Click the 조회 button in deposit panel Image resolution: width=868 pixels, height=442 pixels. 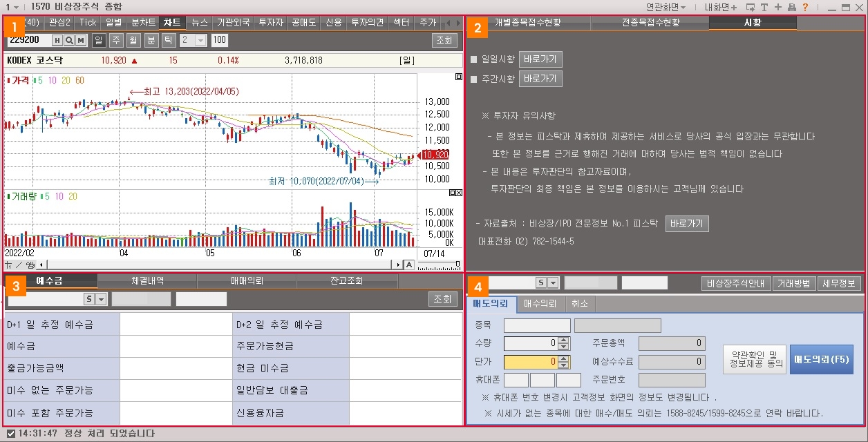(x=443, y=299)
